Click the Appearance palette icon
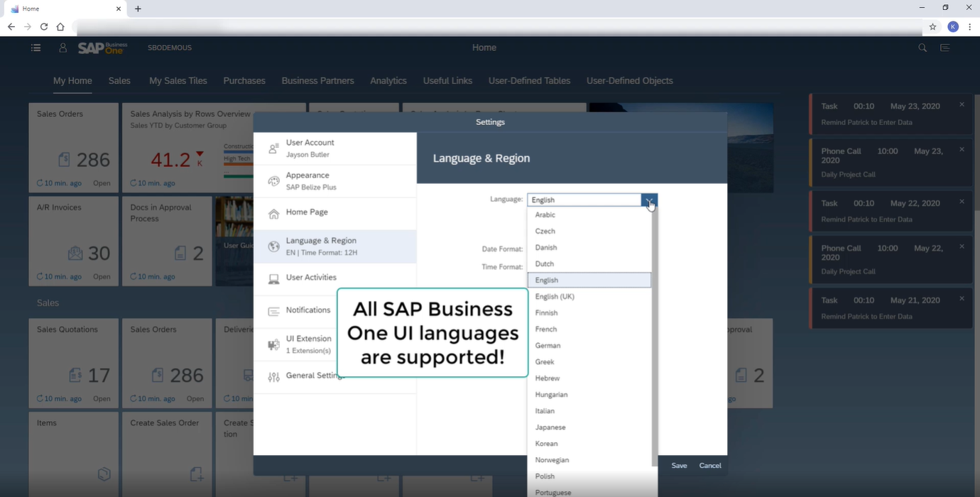 click(273, 181)
